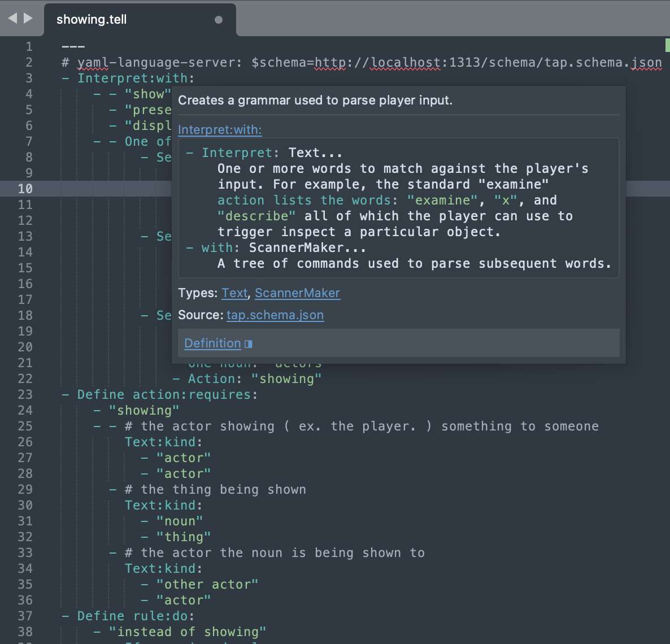Place cursor on 'Interpret:with:' on line 3

pos(136,78)
